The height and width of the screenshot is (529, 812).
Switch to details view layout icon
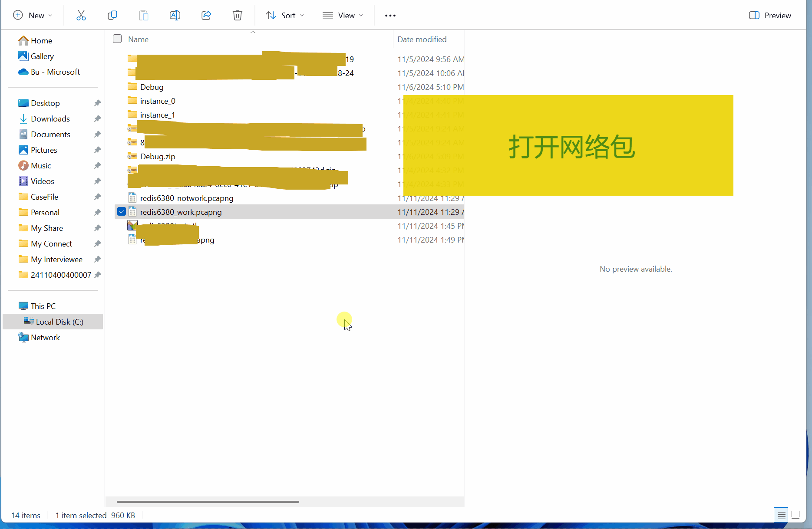tap(781, 515)
